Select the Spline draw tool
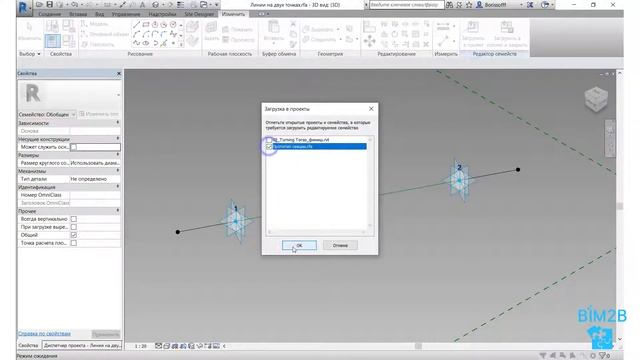This screenshot has height=360, width=640. tap(137, 43)
